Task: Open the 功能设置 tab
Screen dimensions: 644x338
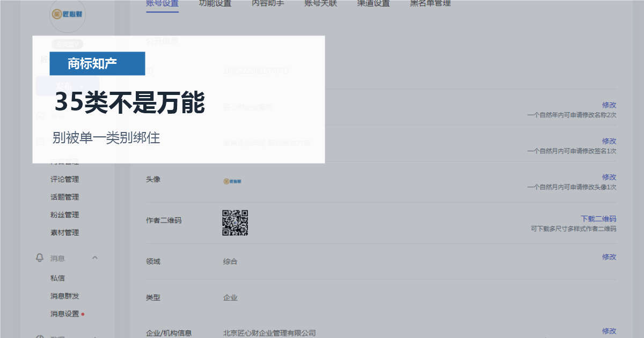Action: click(215, 3)
